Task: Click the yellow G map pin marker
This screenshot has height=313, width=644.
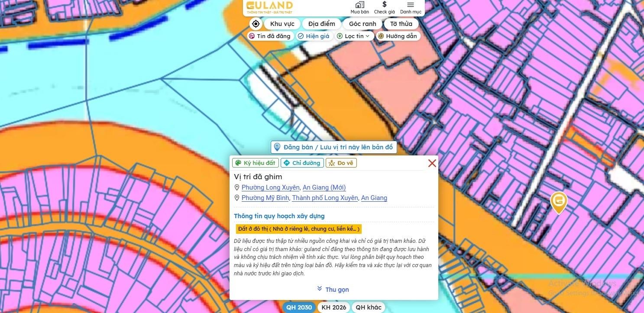Action: (x=559, y=202)
